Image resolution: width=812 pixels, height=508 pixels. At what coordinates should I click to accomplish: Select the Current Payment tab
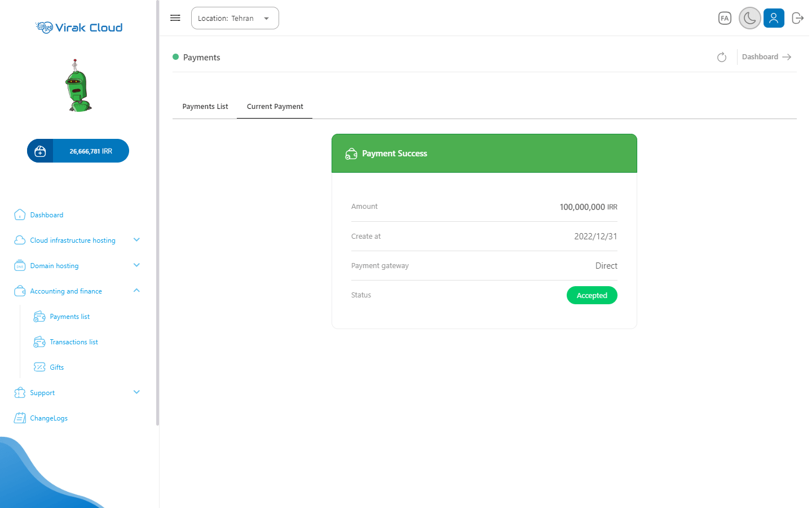(x=275, y=107)
